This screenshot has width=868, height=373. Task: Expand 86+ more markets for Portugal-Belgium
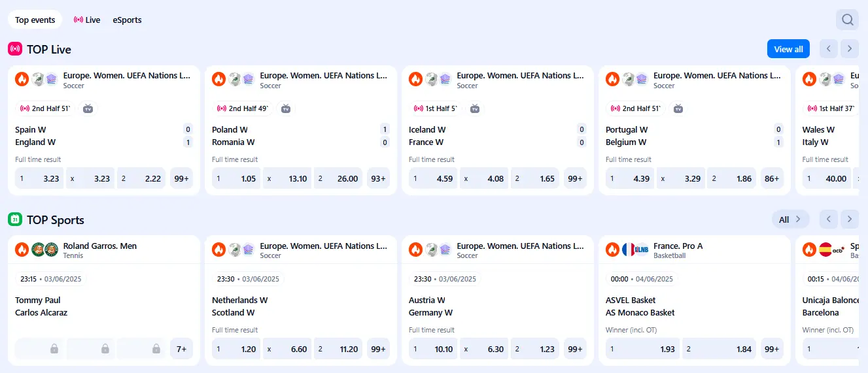click(x=772, y=178)
